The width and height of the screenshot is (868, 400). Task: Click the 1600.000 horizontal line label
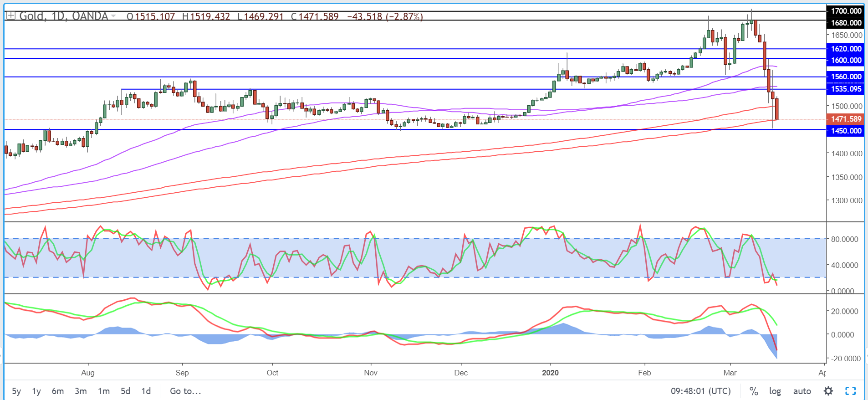pos(846,60)
